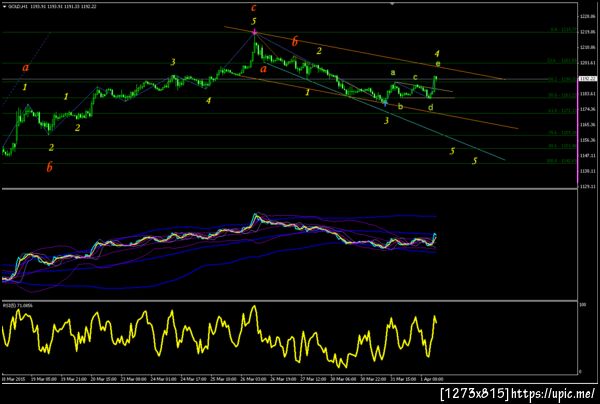Click the magenta vertical bar on the price scale

578,130
